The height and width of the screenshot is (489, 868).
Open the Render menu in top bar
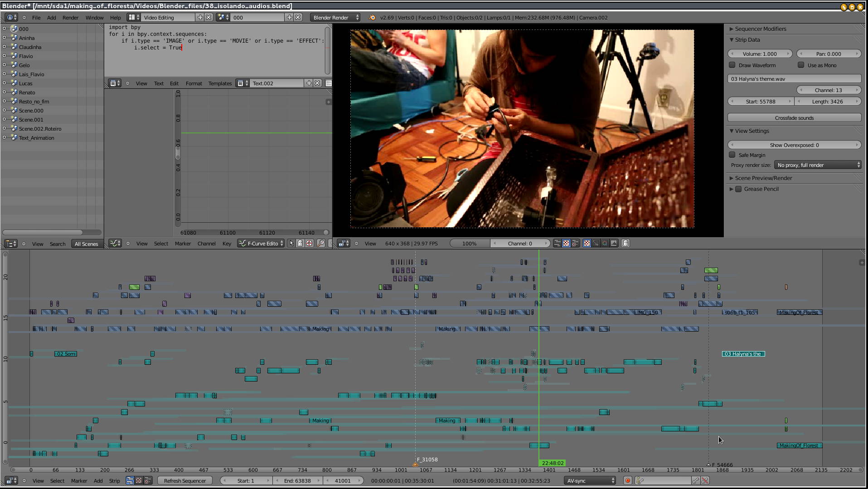[x=70, y=18]
